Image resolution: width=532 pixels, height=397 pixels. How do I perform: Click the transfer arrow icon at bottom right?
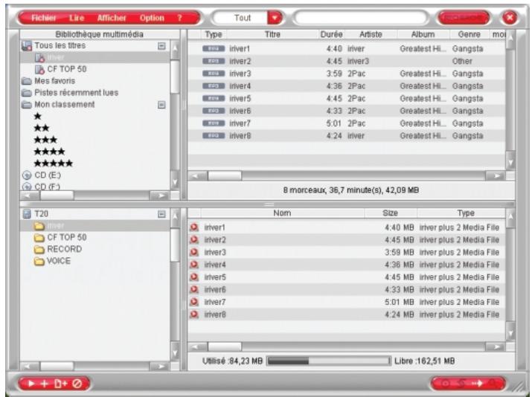[x=477, y=384]
